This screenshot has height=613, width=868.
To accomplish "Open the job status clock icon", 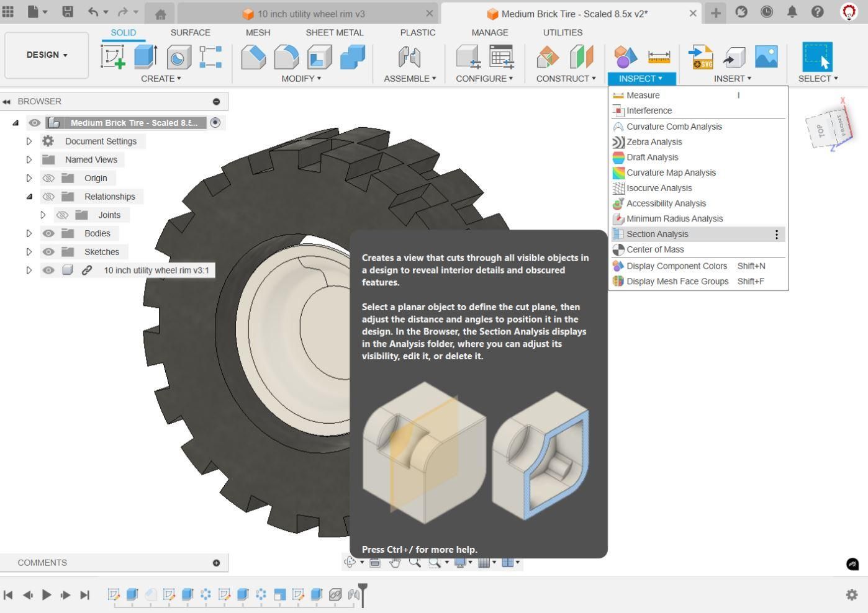I will click(x=767, y=12).
